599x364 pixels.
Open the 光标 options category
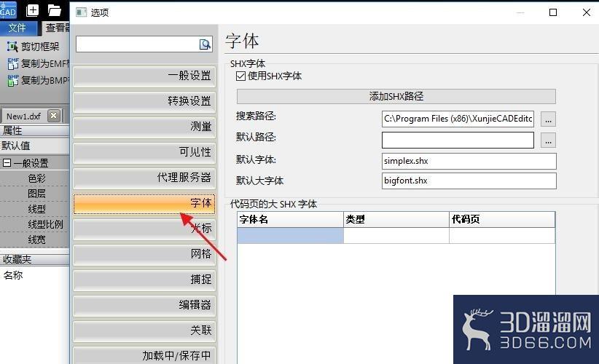click(x=144, y=229)
